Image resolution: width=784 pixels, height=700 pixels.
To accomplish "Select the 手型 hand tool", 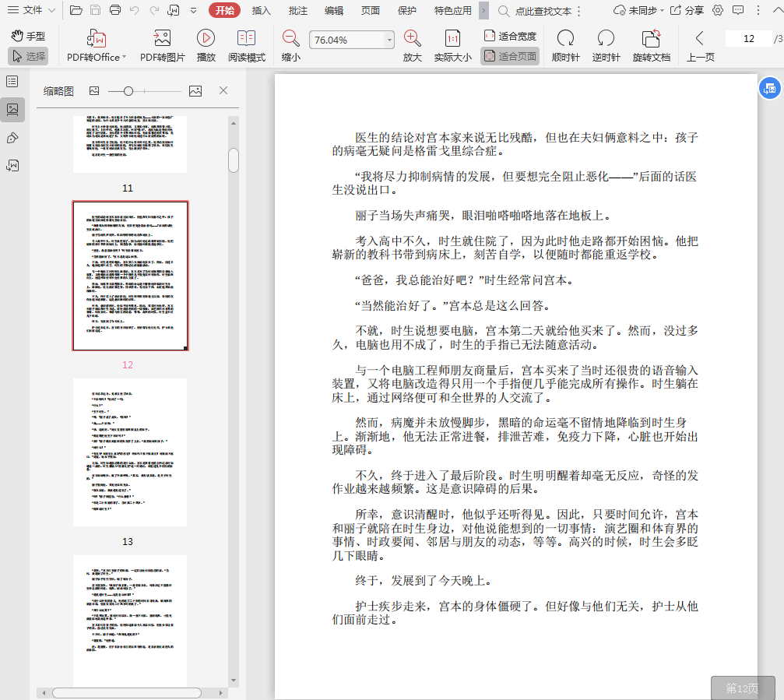I will [28, 36].
